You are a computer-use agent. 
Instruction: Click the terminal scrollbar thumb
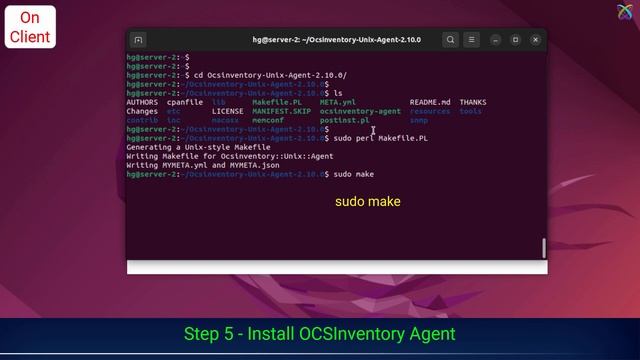point(544,248)
